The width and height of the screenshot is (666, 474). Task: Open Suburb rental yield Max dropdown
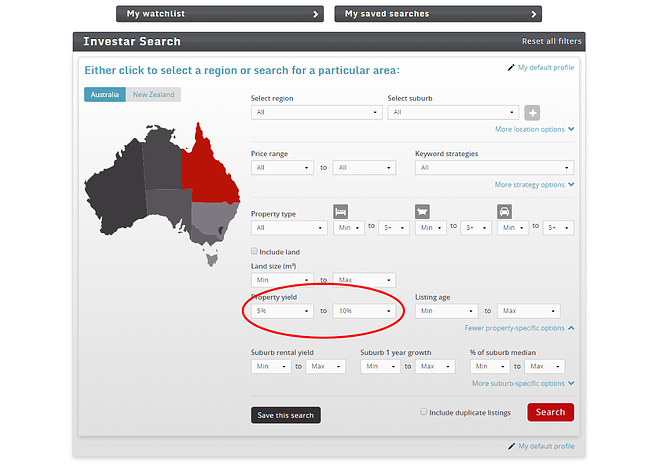[x=326, y=366]
